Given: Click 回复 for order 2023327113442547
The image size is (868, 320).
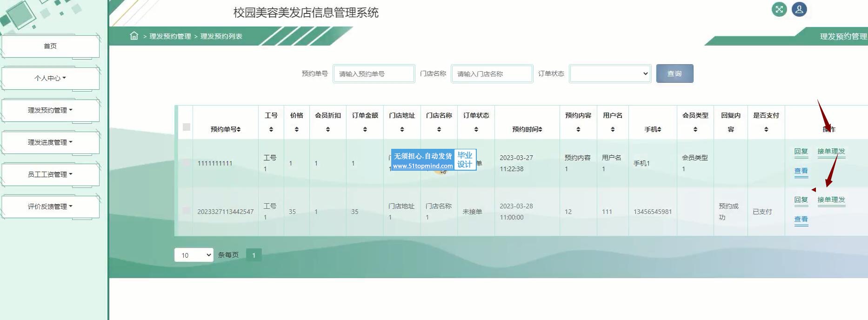Looking at the screenshot, I should [801, 200].
